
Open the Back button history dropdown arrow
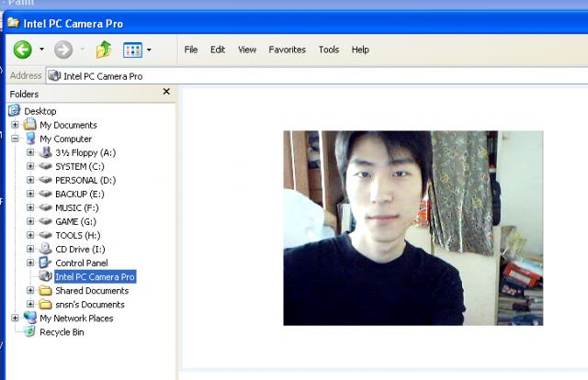pyautogui.click(x=41, y=49)
